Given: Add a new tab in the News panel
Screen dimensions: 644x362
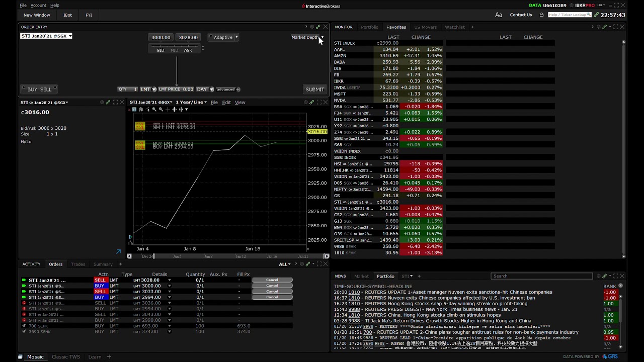Looking at the screenshot, I should pos(419,276).
